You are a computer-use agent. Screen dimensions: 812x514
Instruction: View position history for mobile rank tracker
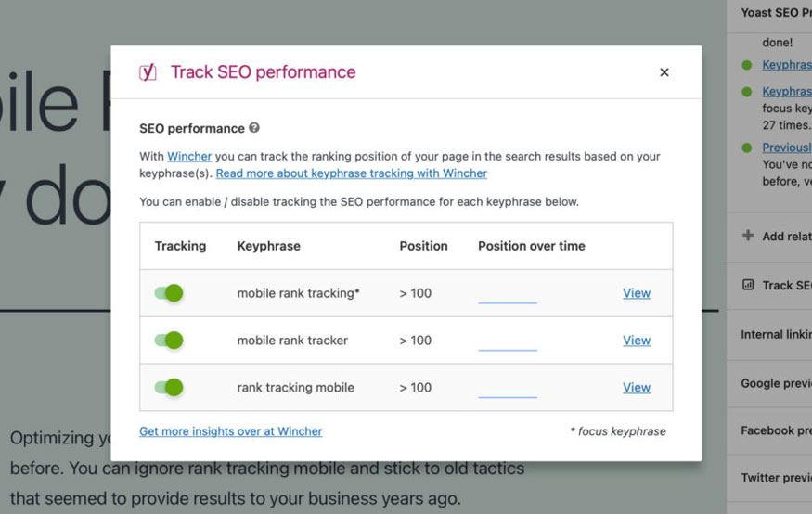tap(637, 341)
